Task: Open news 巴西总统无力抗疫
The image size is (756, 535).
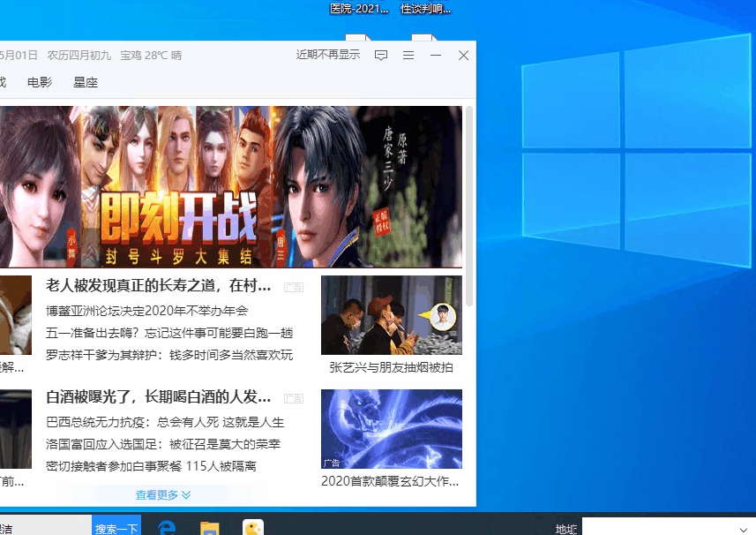Action: coord(165,422)
